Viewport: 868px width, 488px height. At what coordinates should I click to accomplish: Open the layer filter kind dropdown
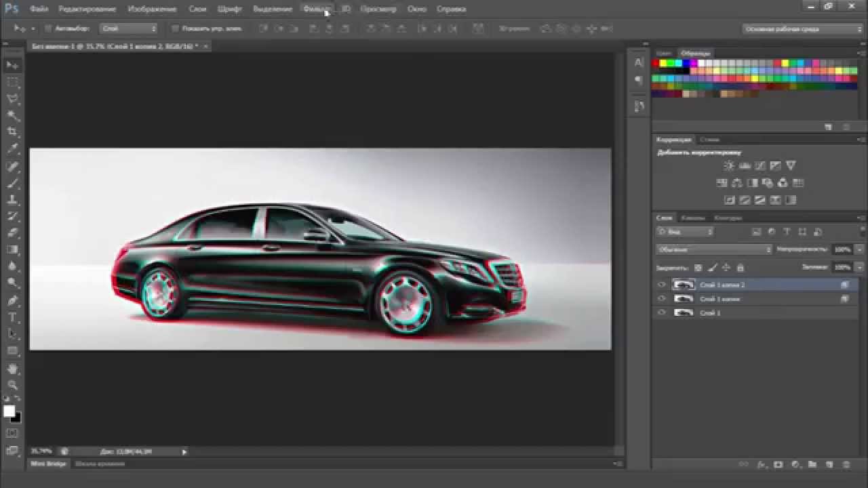click(x=685, y=232)
